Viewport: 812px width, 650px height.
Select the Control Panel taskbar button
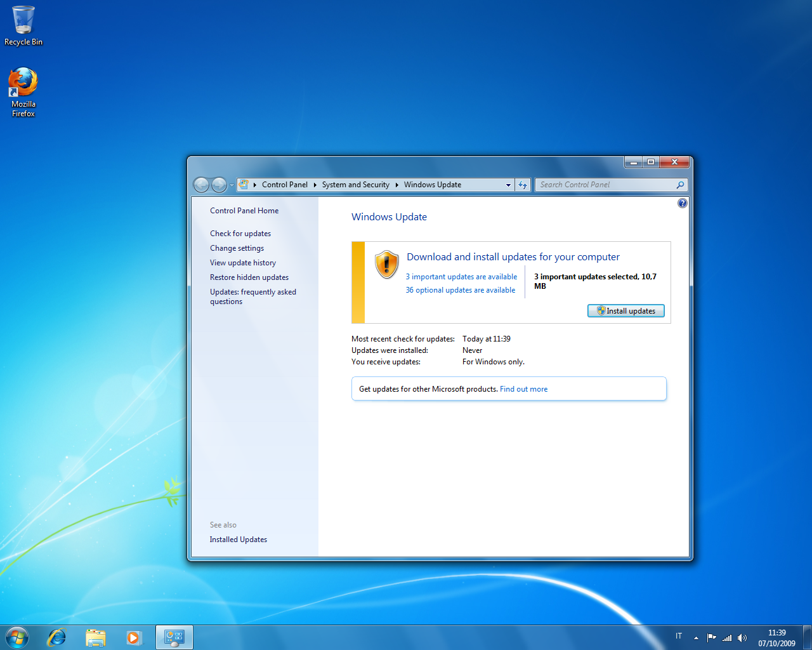[174, 637]
